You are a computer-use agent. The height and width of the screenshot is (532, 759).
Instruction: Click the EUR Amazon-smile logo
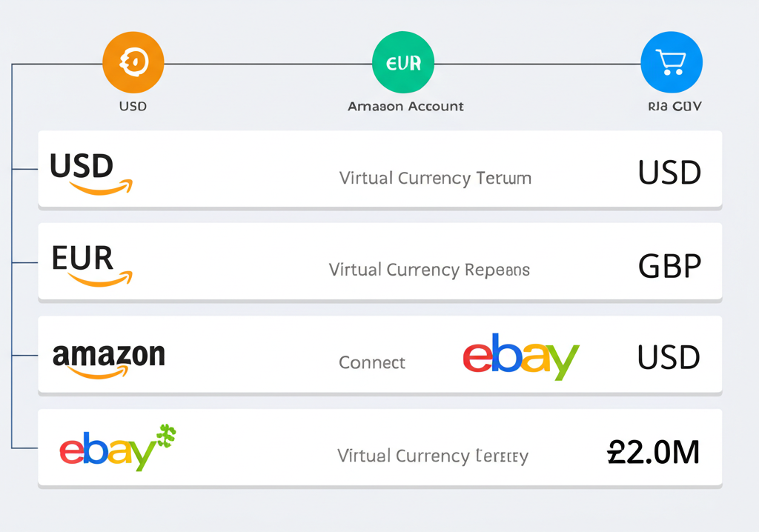coord(90,265)
